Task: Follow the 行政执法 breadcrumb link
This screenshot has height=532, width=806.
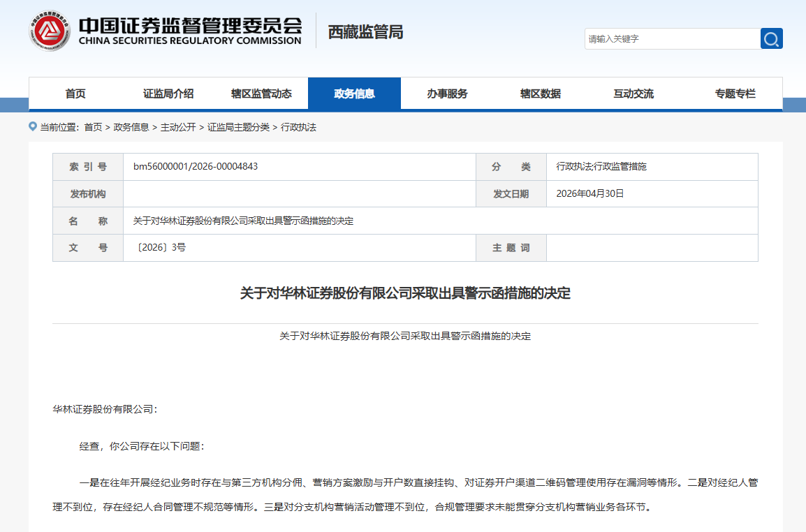Action: point(299,127)
